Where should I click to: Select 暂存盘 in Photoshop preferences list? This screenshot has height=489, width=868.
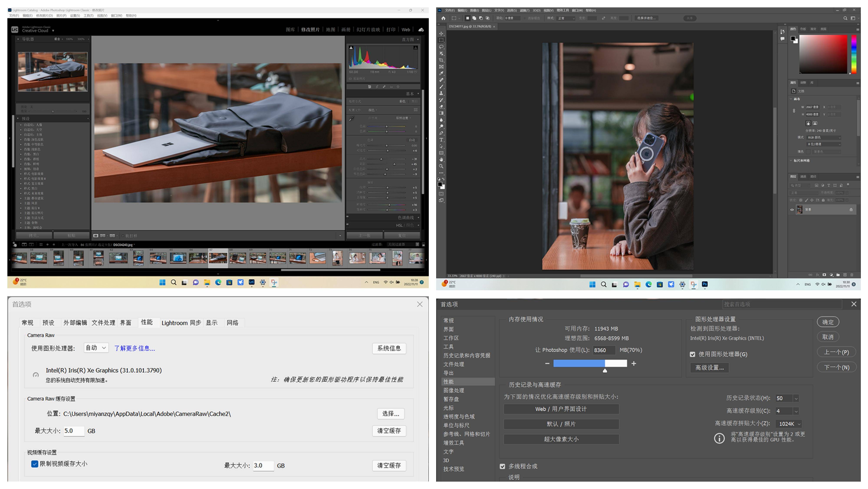pos(451,399)
